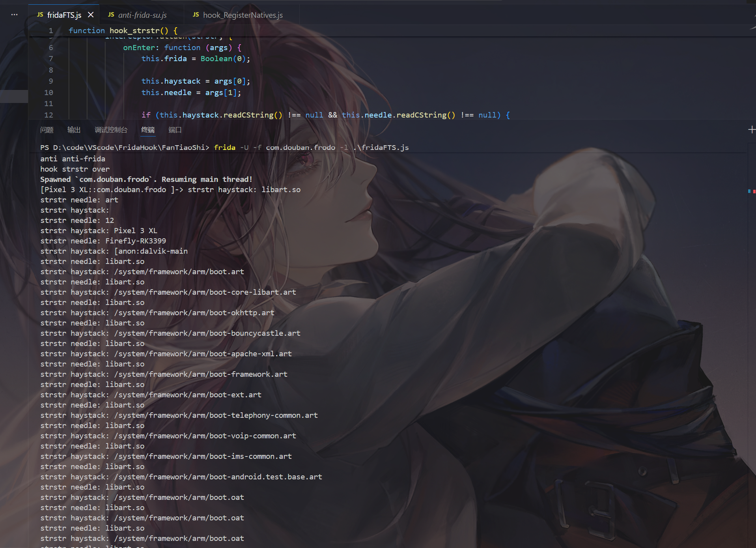756x548 pixels.
Task: Click 'strstr needle: Firefly-RK3399' line
Action: pos(103,241)
